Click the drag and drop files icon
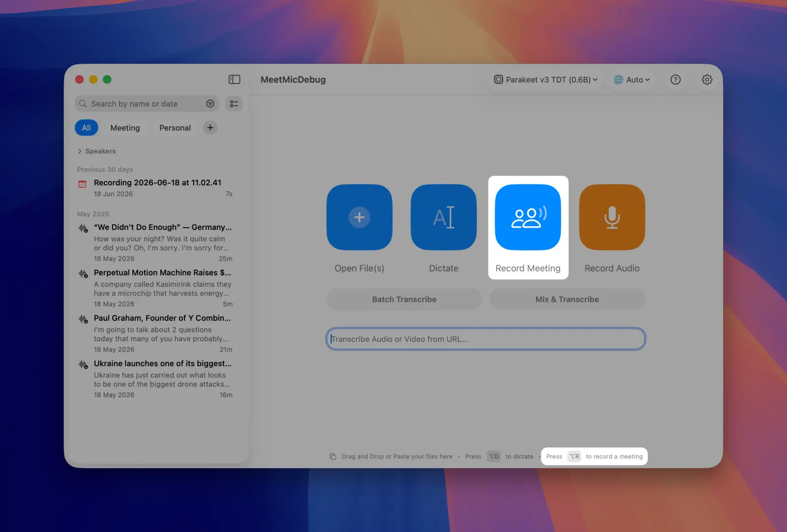Image resolution: width=787 pixels, height=532 pixels. point(333,457)
